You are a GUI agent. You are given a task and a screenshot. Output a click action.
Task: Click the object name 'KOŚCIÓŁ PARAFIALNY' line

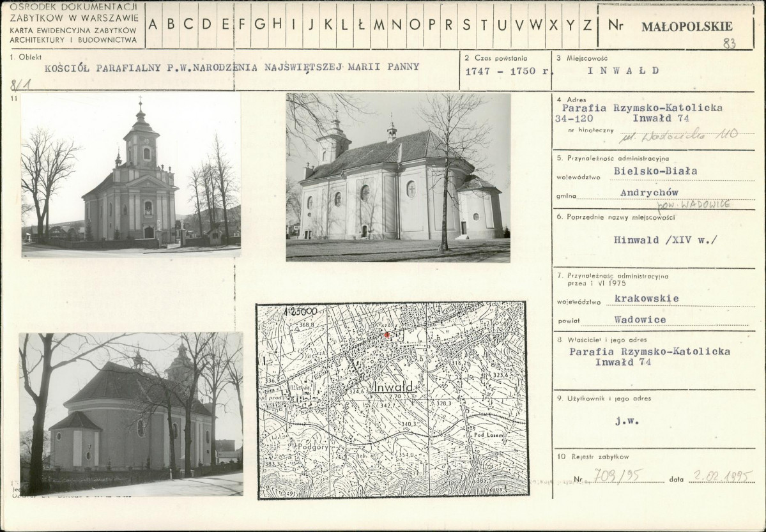point(232,68)
